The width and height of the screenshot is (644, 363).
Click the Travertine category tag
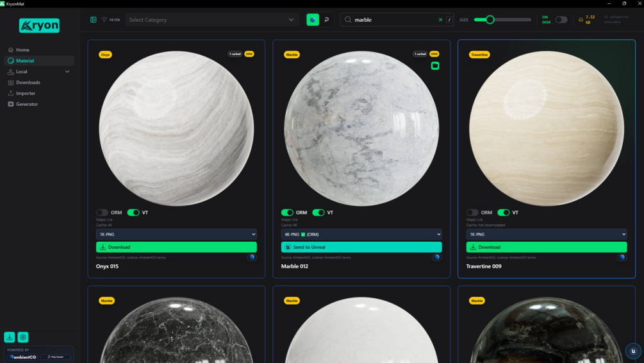pos(479,55)
